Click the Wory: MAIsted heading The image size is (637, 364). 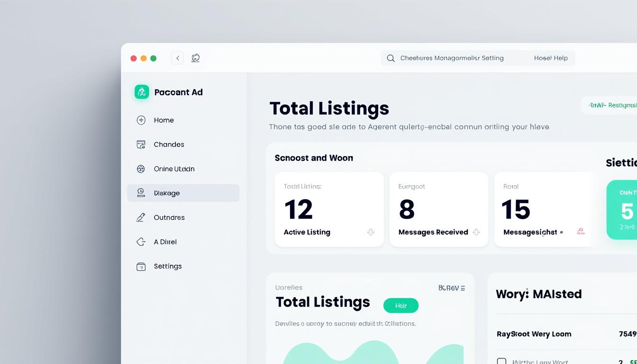pos(539,294)
